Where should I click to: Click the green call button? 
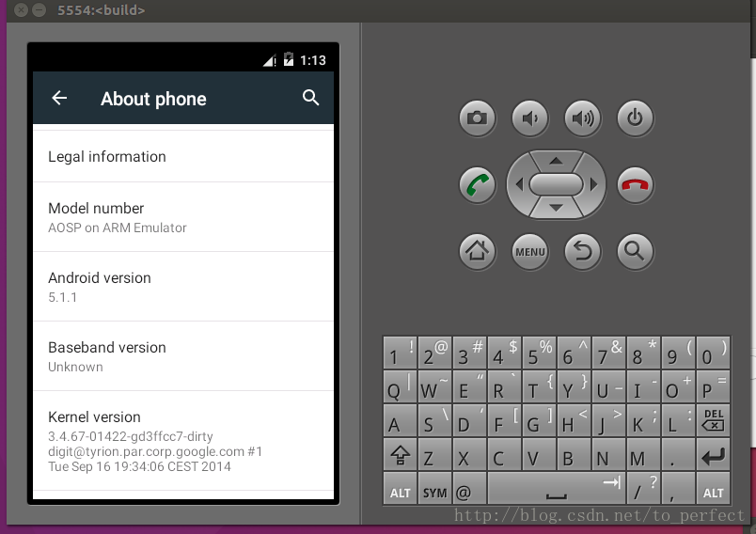477,185
